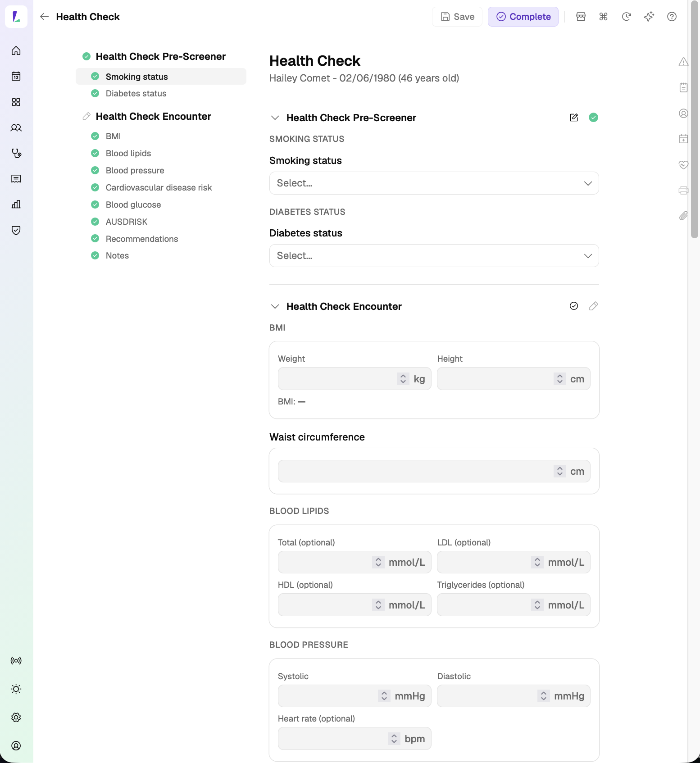This screenshot has height=763, width=700.
Task: Click the Diastolic stepper arrows
Action: tap(544, 696)
